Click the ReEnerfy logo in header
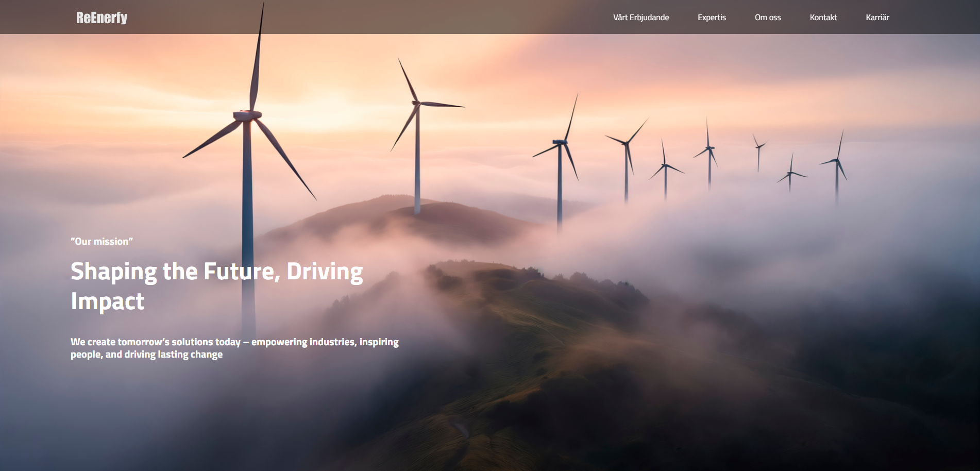This screenshot has height=471, width=980. 102,18
